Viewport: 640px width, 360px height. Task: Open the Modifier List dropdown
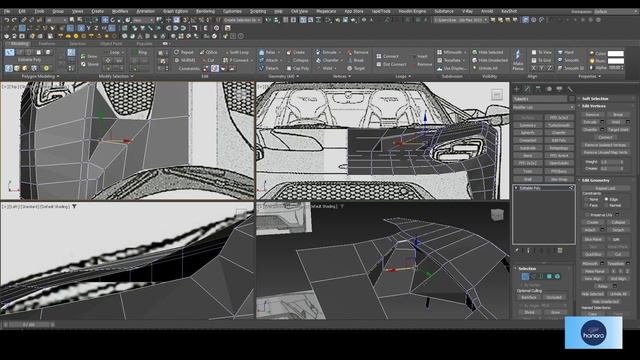point(543,107)
